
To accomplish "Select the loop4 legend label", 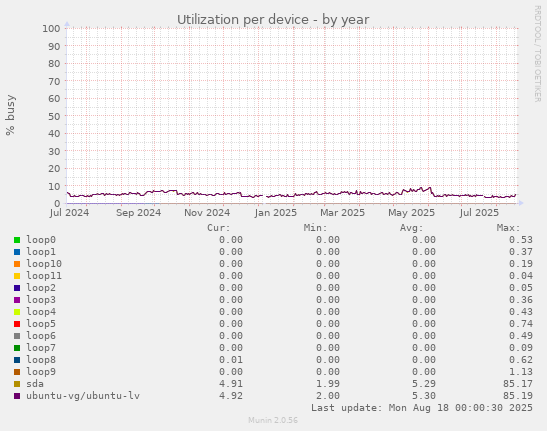I will tap(41, 312).
